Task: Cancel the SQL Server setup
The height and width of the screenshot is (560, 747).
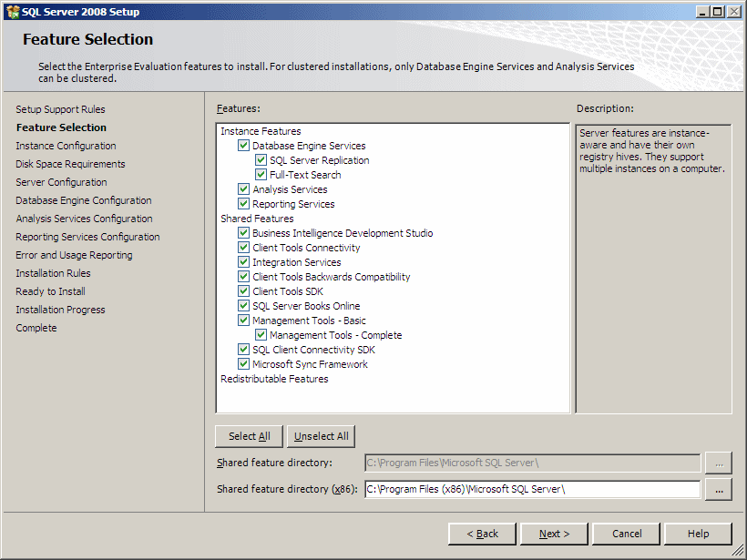Action: click(627, 534)
